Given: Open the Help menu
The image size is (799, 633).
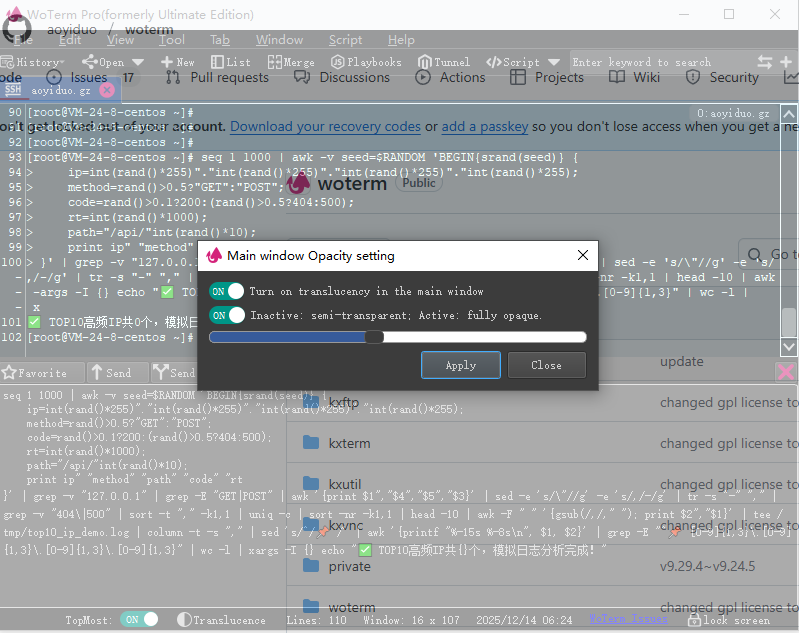Looking at the screenshot, I should (x=401, y=40).
